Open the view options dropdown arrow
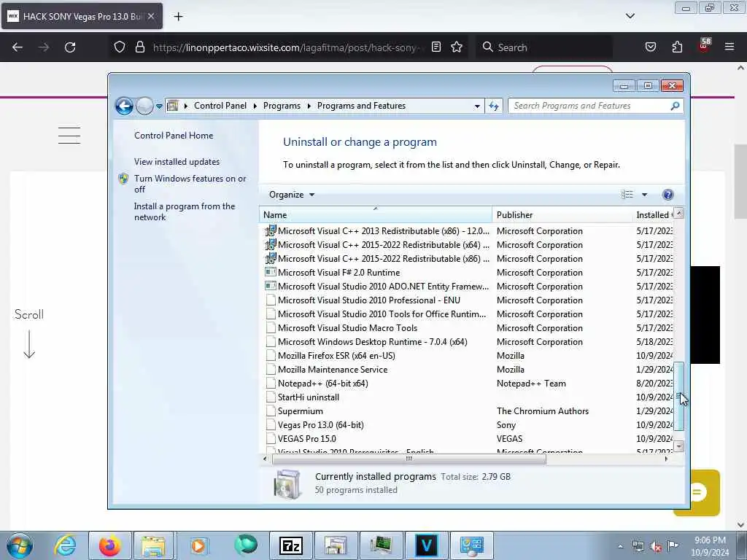The height and width of the screenshot is (560, 747). (645, 194)
